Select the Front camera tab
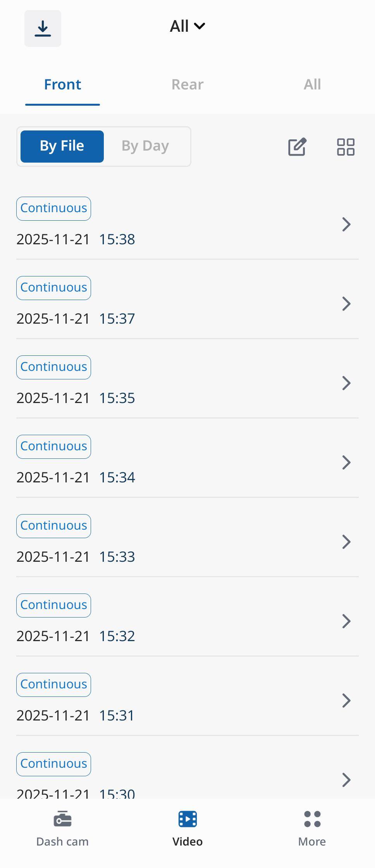The height and width of the screenshot is (868, 375). tap(62, 84)
